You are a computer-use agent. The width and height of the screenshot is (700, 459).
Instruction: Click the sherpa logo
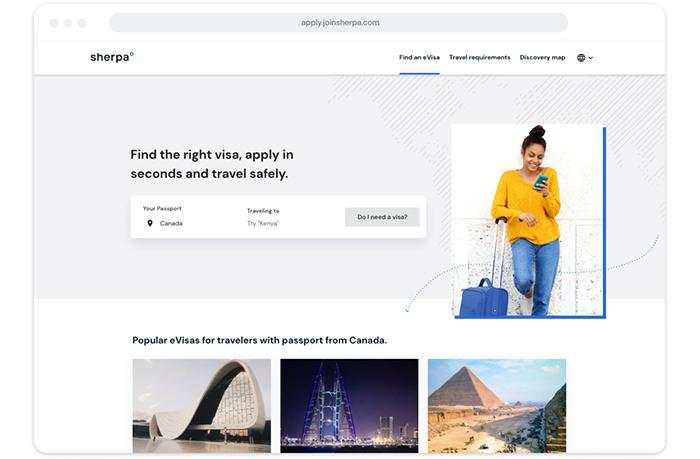[x=112, y=57]
